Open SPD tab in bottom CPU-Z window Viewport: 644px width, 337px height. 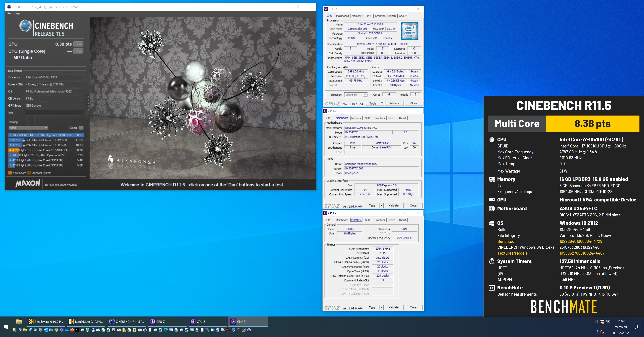368,220
